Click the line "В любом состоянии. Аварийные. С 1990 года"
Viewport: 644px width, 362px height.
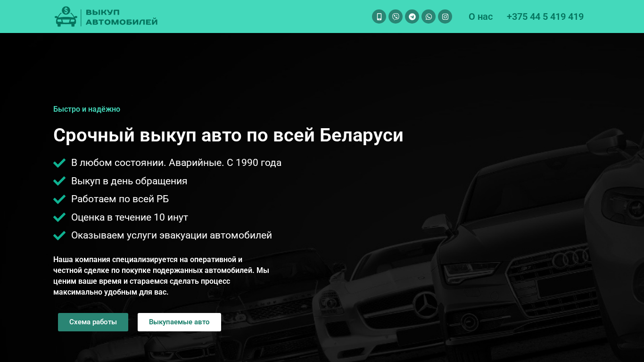click(176, 163)
